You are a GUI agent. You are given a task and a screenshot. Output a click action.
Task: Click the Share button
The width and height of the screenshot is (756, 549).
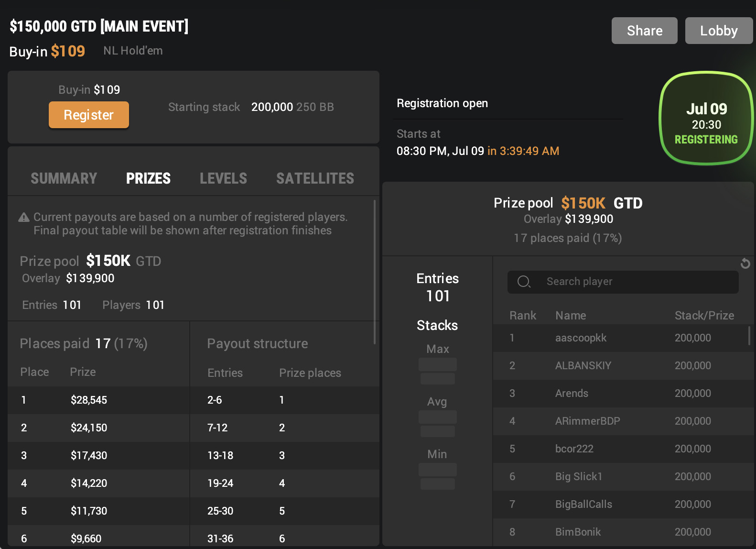pos(644,31)
